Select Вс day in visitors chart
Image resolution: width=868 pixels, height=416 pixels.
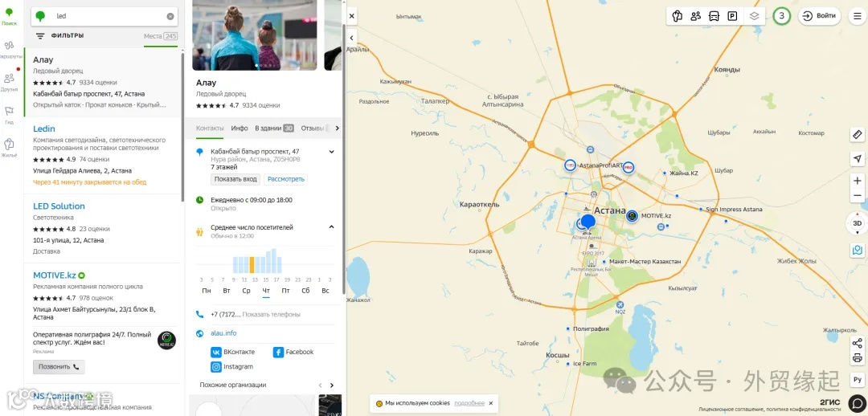pyautogui.click(x=325, y=291)
